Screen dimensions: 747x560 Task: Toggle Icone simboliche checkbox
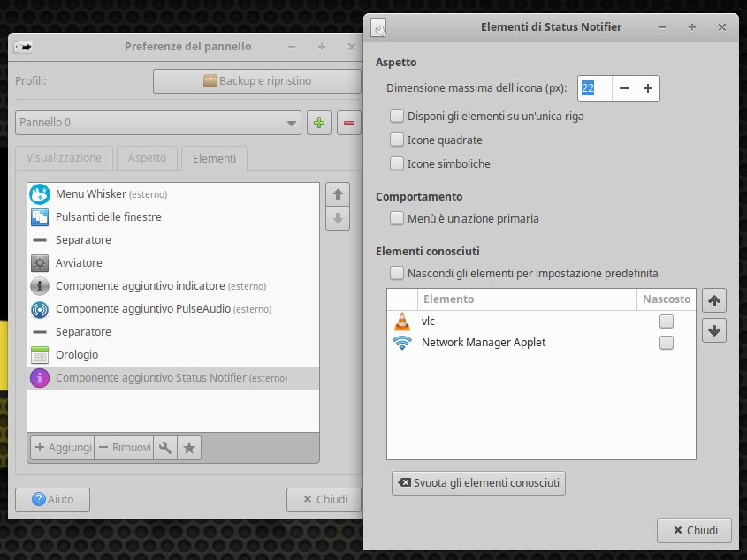(x=397, y=163)
